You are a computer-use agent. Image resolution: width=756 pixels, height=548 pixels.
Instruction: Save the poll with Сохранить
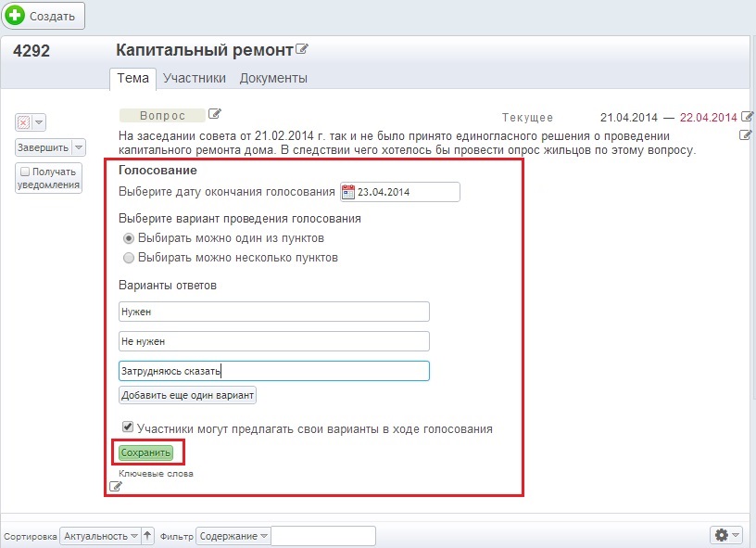(145, 452)
